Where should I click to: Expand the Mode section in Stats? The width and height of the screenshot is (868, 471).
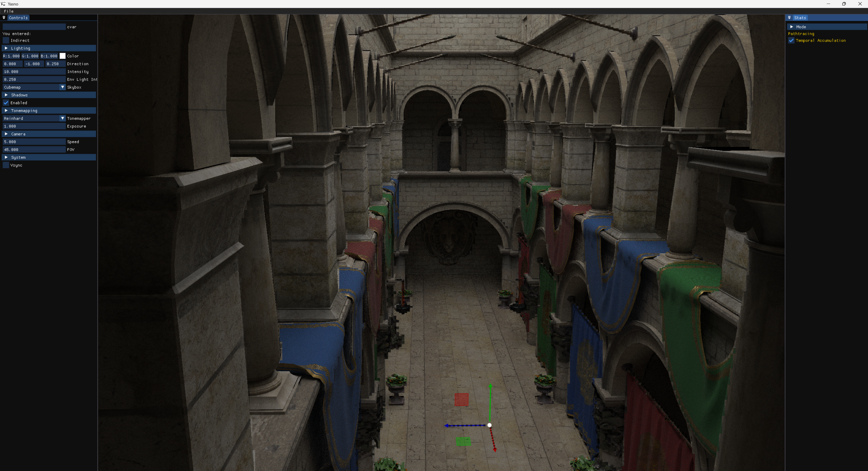(792, 27)
